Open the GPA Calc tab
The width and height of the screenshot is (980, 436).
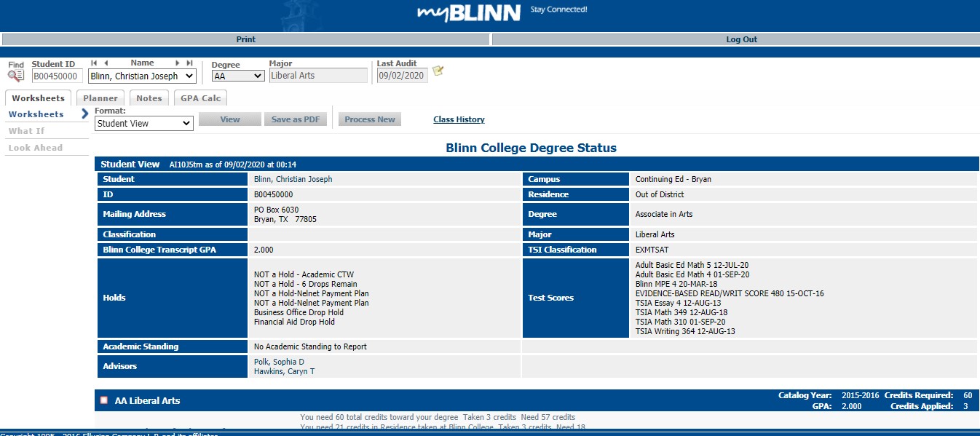pyautogui.click(x=200, y=98)
